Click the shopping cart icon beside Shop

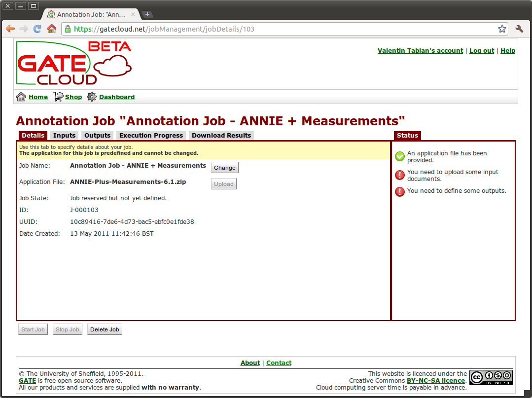(58, 97)
